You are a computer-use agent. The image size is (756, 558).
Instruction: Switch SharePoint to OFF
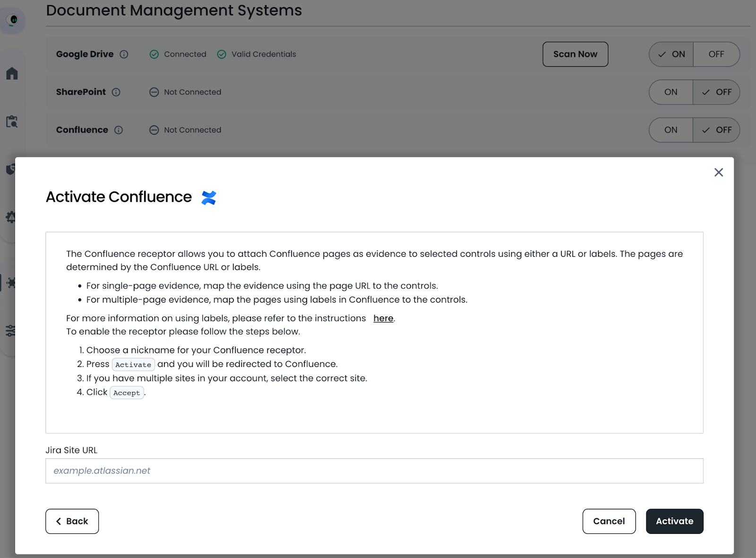(x=716, y=92)
